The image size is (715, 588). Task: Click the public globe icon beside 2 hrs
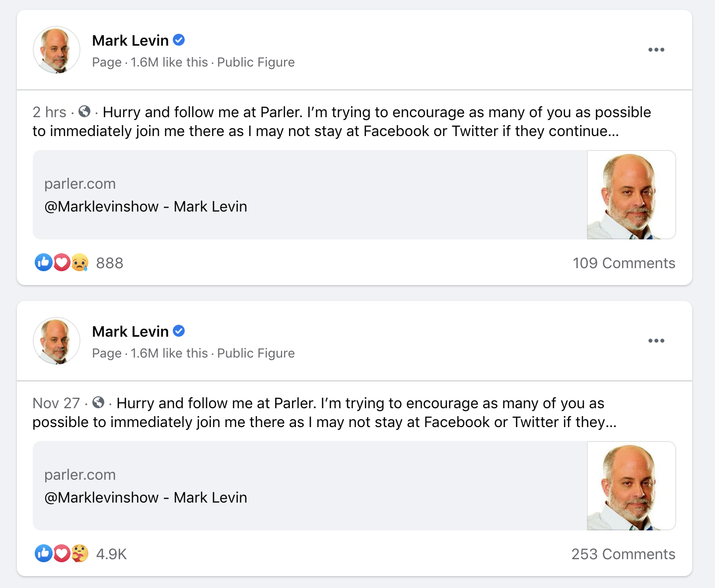[x=85, y=112]
